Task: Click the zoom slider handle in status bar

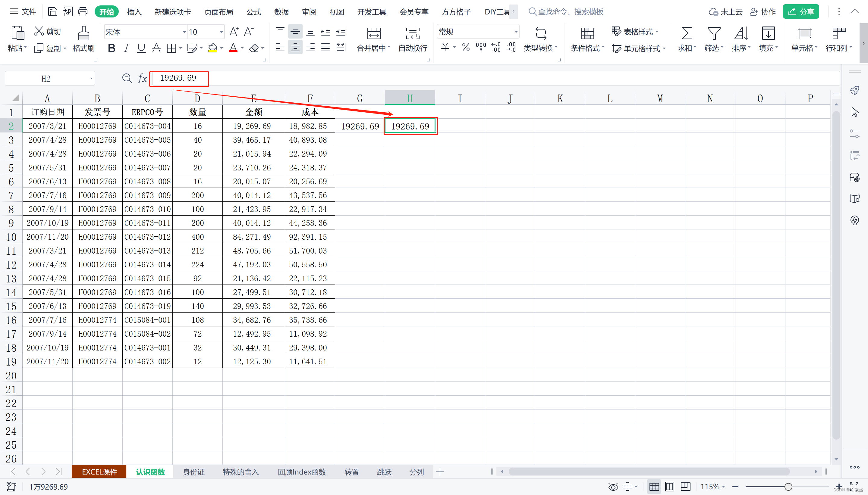Action: pyautogui.click(x=788, y=487)
